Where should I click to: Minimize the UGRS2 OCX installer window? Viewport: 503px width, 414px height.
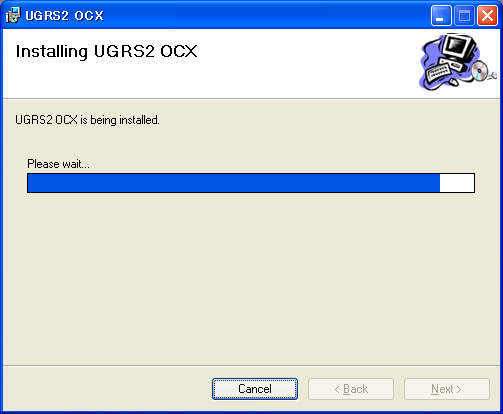[441, 15]
